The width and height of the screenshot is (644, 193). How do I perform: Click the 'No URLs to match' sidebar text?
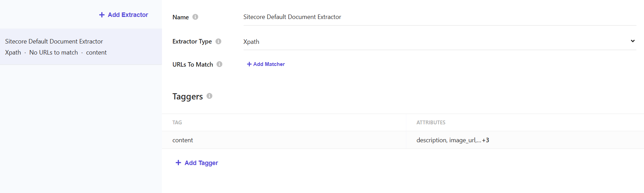click(x=54, y=52)
